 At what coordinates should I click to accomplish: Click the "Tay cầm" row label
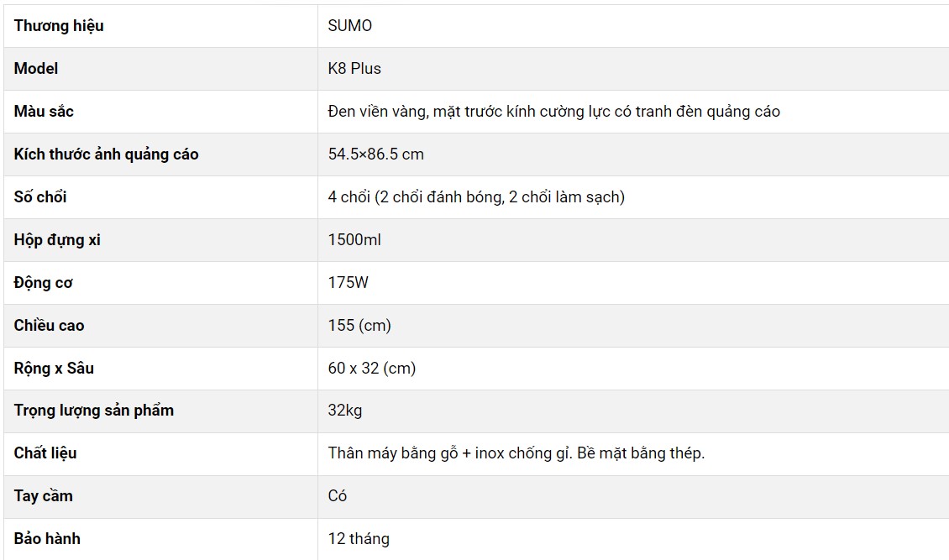coord(44,496)
